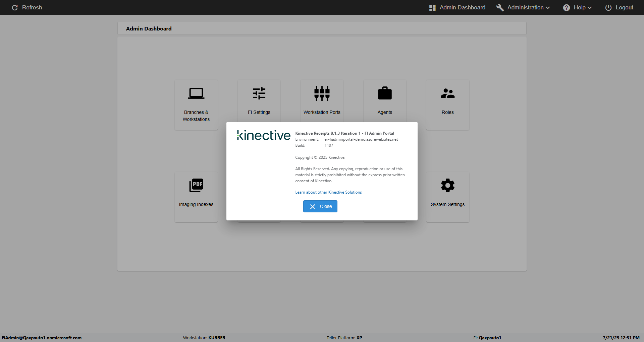Click the Refresh icon in top bar
644x342 pixels.
[x=15, y=7]
